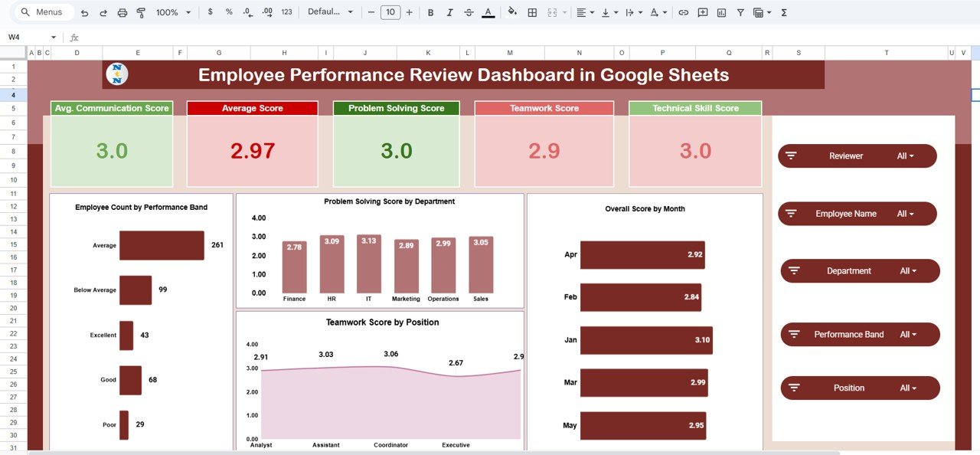Click the Insert chart icon
980x455 pixels.
point(720,12)
